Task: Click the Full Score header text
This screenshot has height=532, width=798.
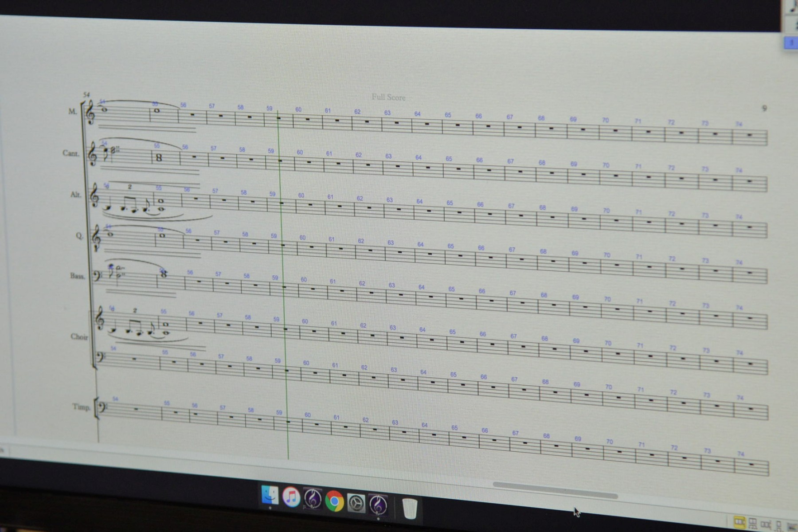Action: [x=388, y=97]
